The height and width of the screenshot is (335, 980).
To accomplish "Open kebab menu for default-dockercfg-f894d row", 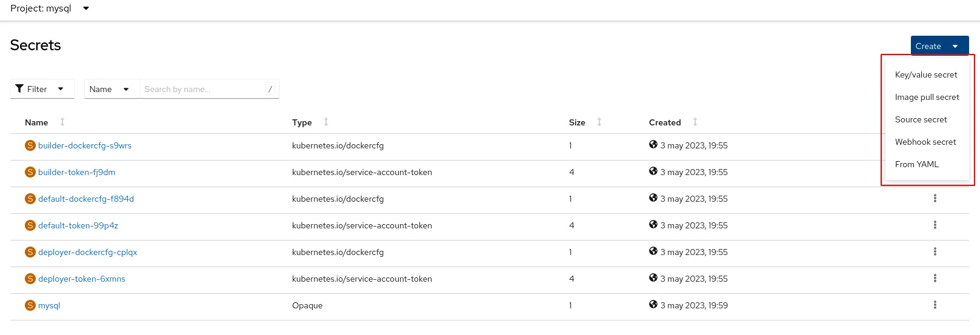I will pos(935,199).
